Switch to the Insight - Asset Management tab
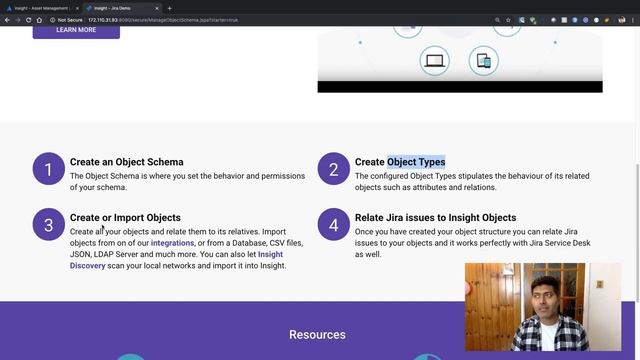Image resolution: width=640 pixels, height=360 pixels. (41, 8)
